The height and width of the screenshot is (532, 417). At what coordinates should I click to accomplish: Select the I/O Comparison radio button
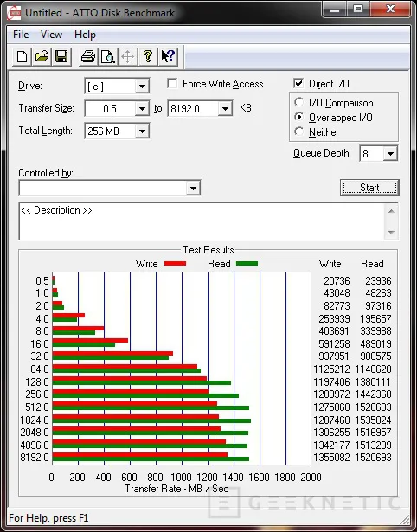coord(299,102)
